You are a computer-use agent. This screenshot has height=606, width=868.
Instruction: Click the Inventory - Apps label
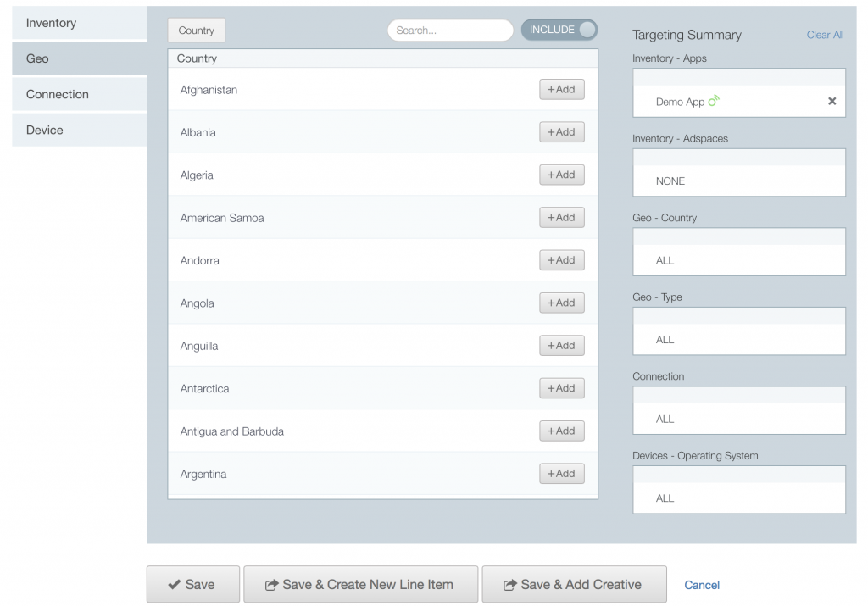pos(670,58)
